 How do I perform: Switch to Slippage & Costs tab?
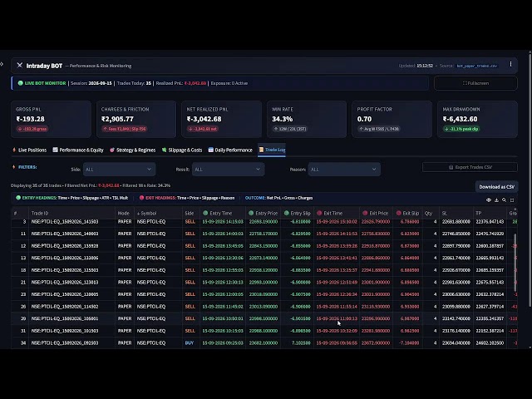(182, 150)
